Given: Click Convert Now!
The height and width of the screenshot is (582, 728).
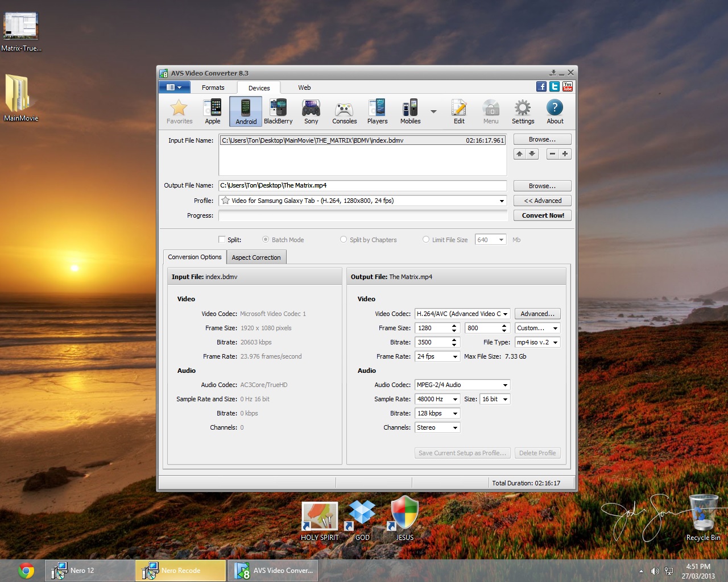Looking at the screenshot, I should 542,215.
